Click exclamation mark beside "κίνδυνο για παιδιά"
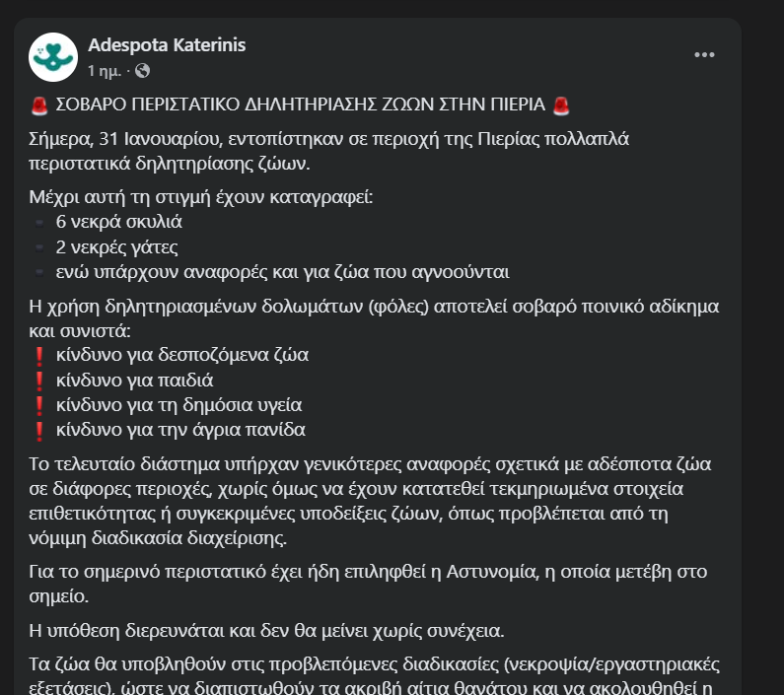This screenshot has width=784, height=695. [x=39, y=382]
